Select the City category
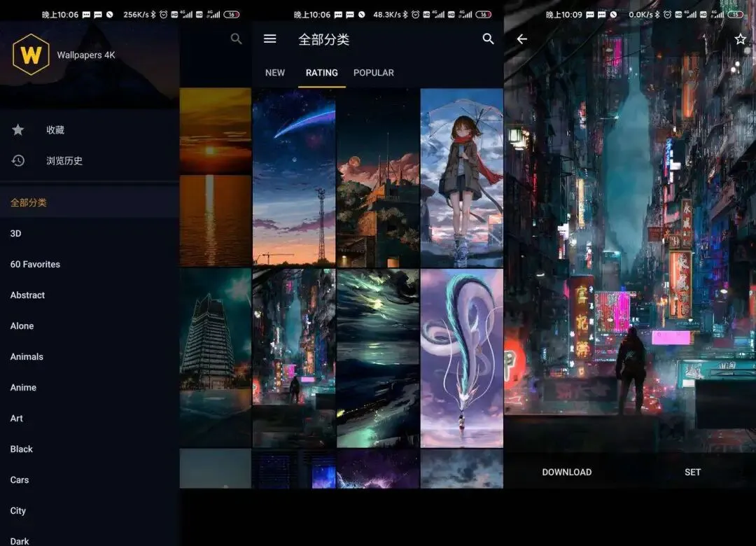This screenshot has height=546, width=756. point(90,511)
